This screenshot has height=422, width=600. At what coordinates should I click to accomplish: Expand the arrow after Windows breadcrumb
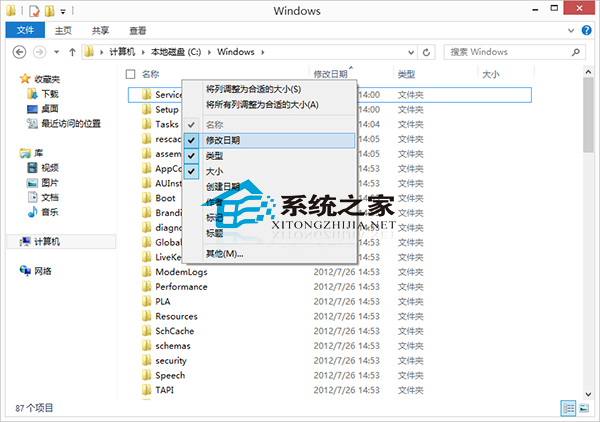tap(263, 52)
